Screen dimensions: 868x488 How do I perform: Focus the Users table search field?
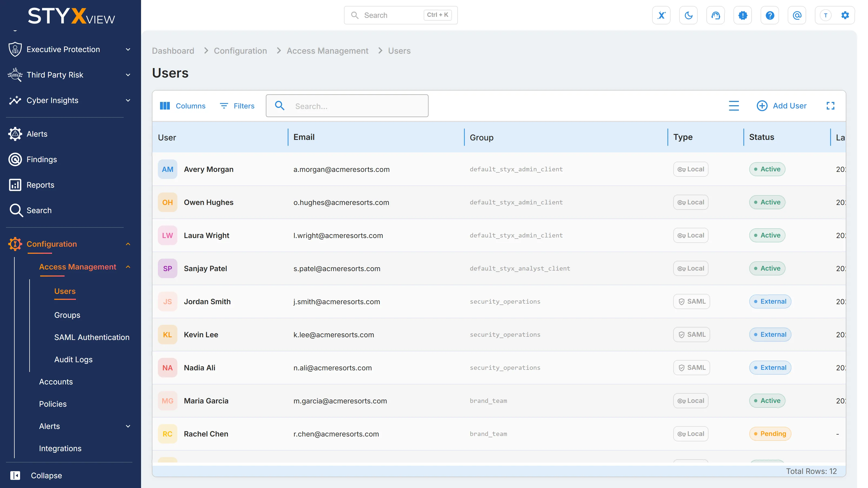tap(347, 106)
